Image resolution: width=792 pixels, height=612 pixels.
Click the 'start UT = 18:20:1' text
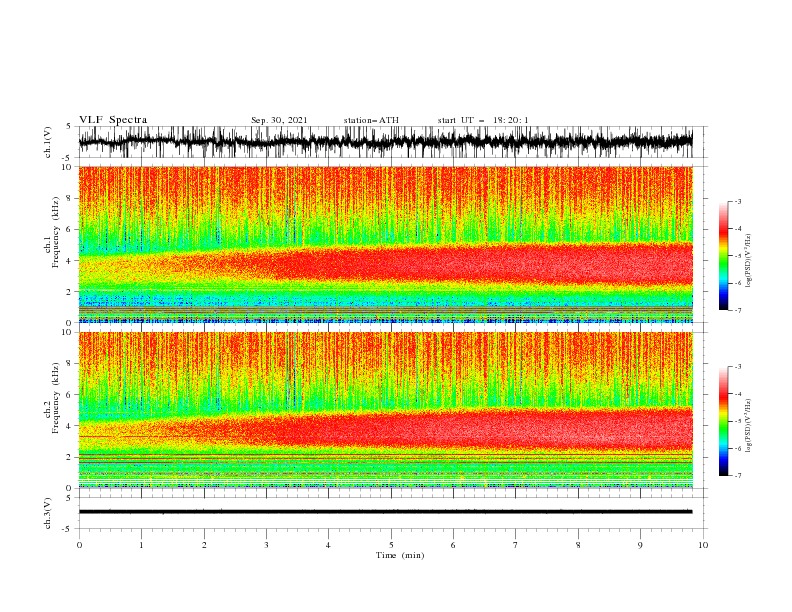click(x=483, y=120)
